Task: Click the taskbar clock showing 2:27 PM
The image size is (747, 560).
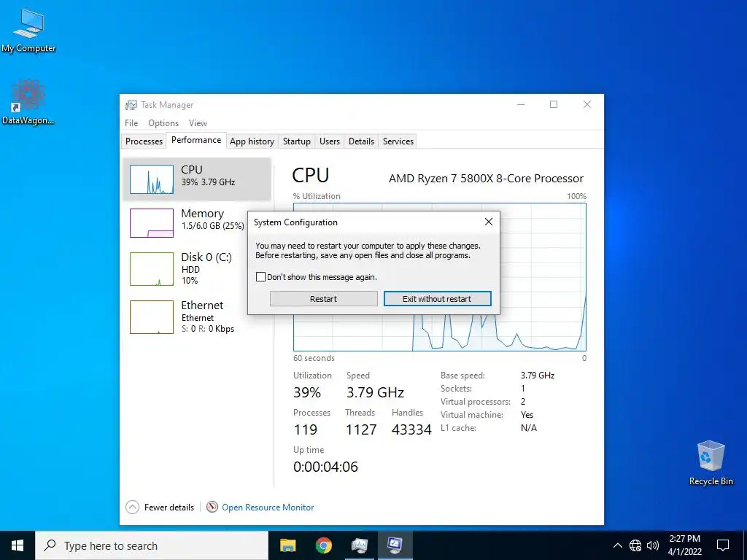Action: pyautogui.click(x=684, y=545)
